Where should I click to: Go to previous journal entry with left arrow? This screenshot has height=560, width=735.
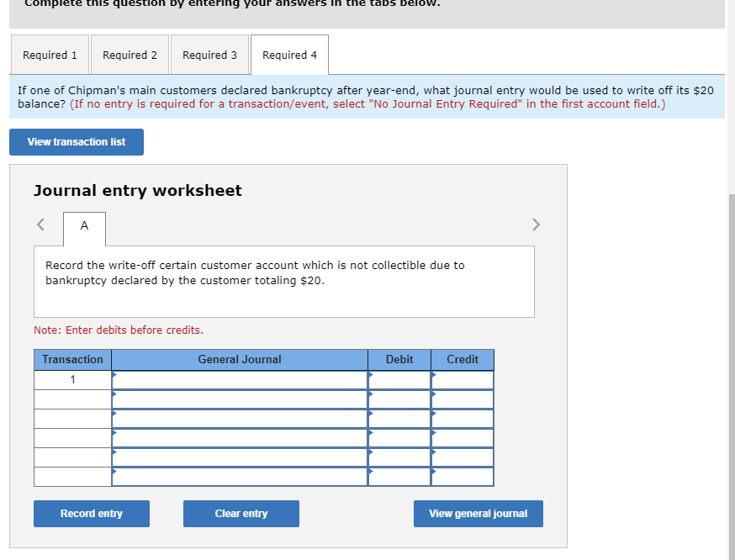tap(40, 225)
